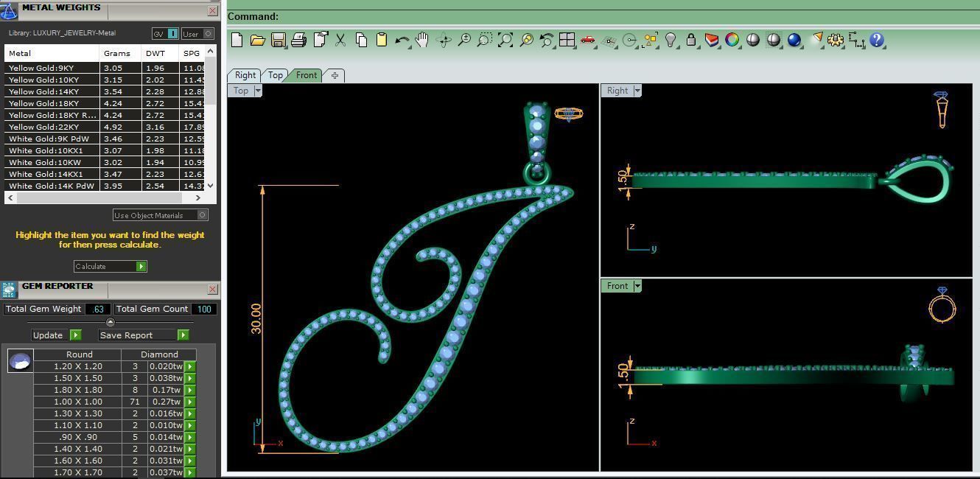The width and height of the screenshot is (980, 479).
Task: Open file using the folder icon
Action: [x=257, y=40]
